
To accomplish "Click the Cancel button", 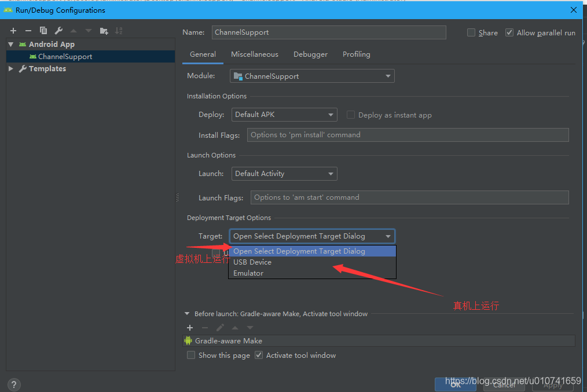I will pyautogui.click(x=504, y=384).
